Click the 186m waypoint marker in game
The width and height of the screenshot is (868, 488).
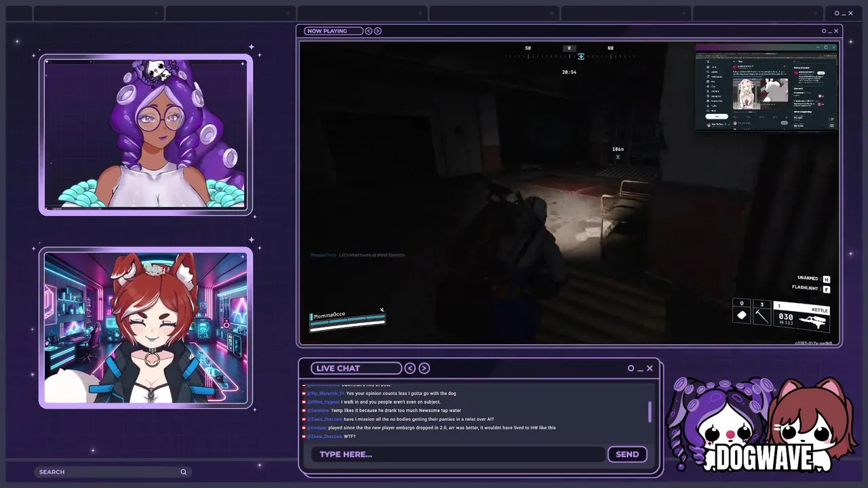click(x=618, y=152)
